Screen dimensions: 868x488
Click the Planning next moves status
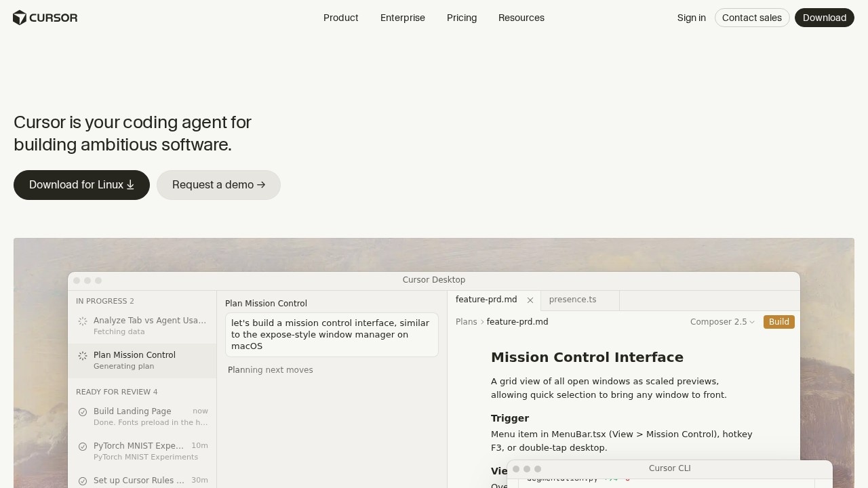[x=271, y=370]
